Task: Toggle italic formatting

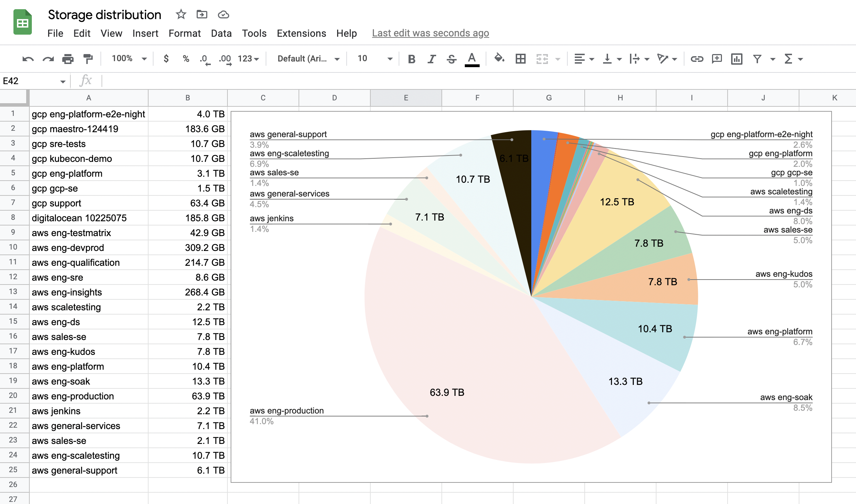Action: click(x=431, y=59)
